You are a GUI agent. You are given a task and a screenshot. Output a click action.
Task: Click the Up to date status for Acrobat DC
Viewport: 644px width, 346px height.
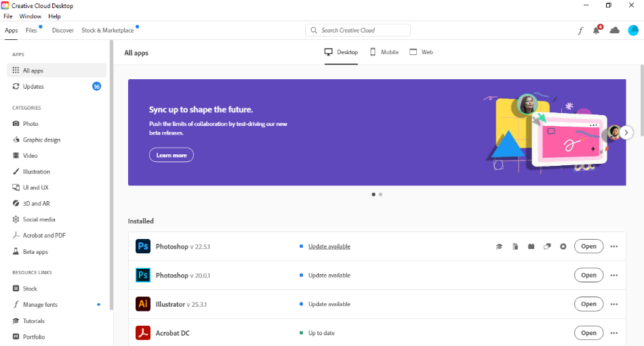pos(321,333)
